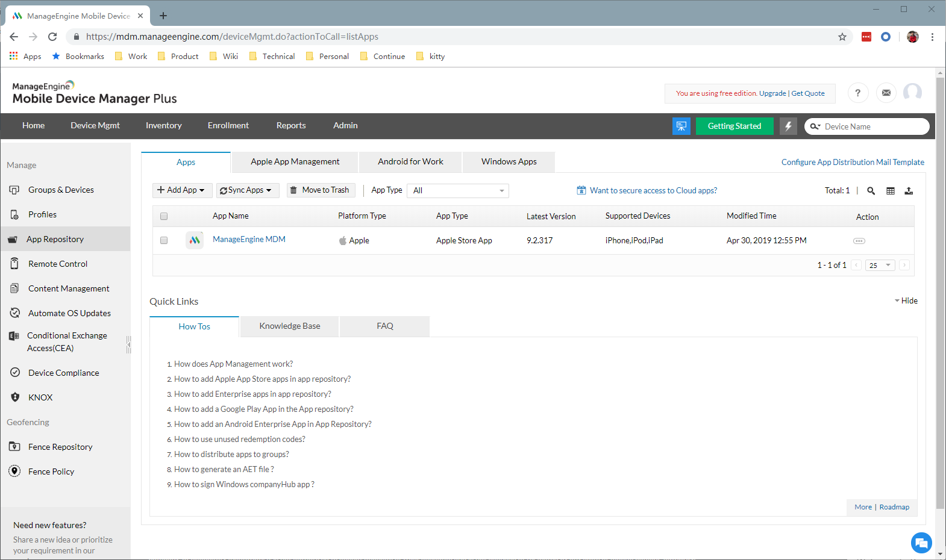Click the Groups & Devices sidebar icon

[14, 190]
